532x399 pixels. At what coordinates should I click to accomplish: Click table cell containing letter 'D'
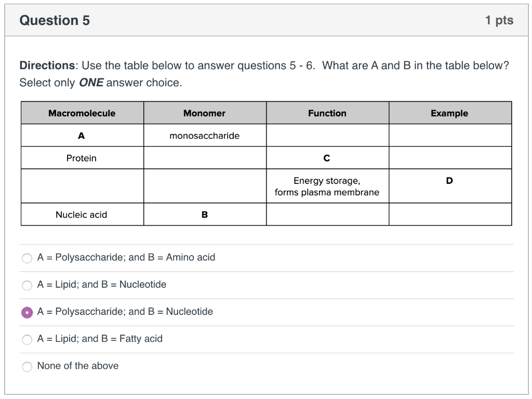pos(450,180)
